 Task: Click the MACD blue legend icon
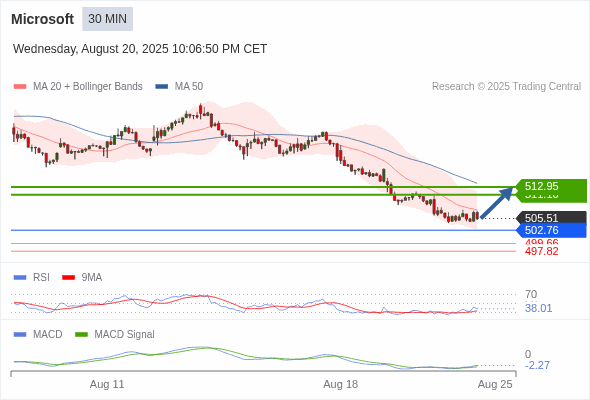[20, 335]
